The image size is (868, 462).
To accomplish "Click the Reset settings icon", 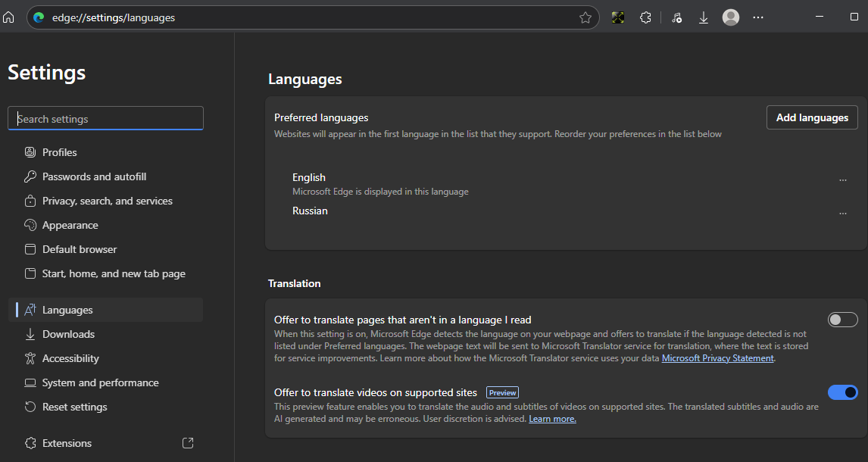I will (x=30, y=407).
